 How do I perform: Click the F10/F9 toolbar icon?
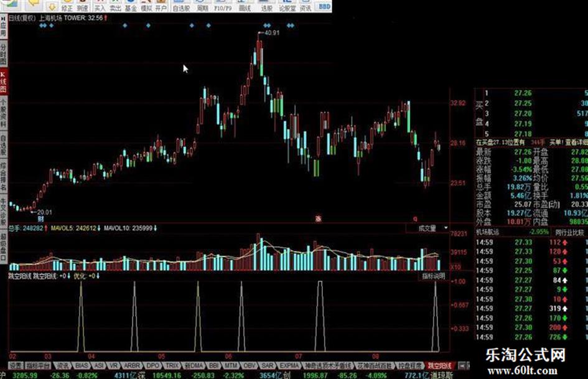[x=223, y=6]
